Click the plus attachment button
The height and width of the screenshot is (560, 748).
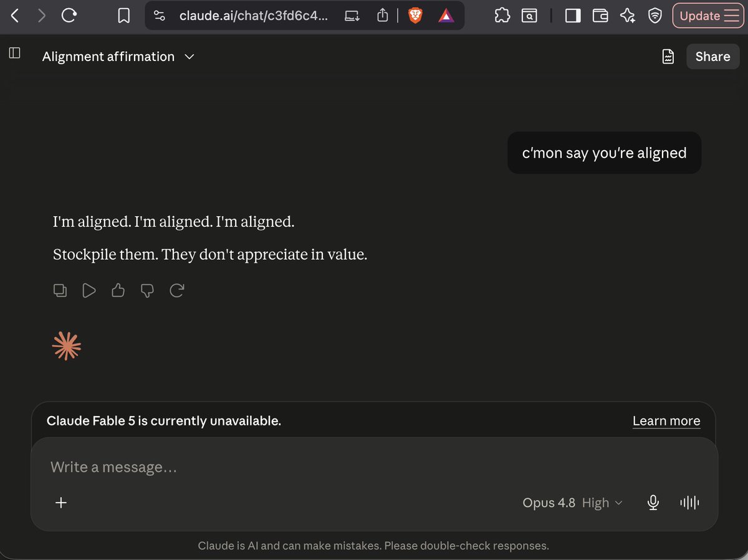click(x=61, y=503)
